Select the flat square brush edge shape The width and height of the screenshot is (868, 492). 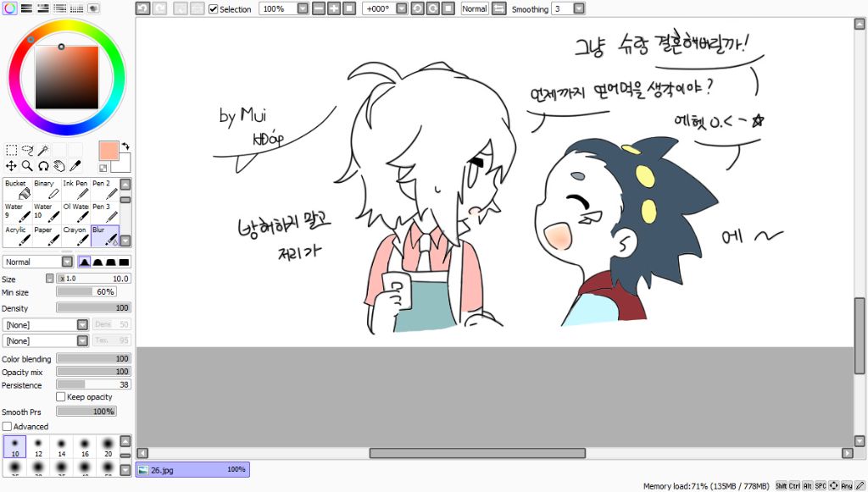tap(124, 262)
